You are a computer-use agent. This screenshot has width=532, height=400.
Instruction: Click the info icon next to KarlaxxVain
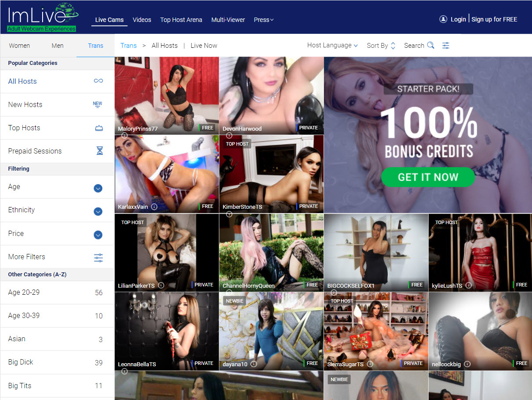(x=154, y=207)
